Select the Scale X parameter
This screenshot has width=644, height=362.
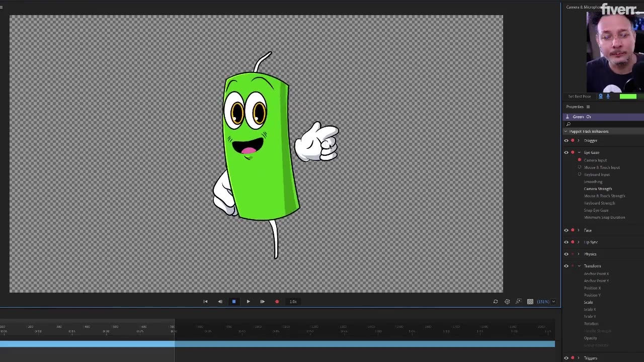point(590,309)
